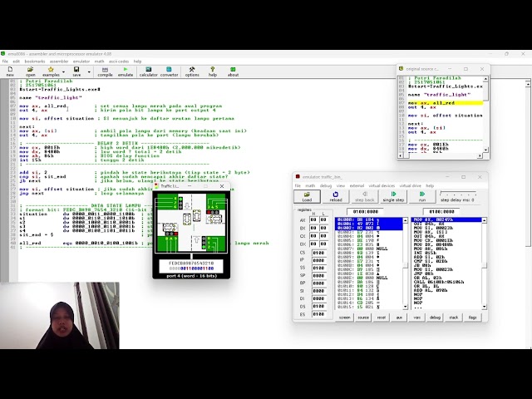
Task: Open the virtual devices menu
Action: tap(382, 185)
